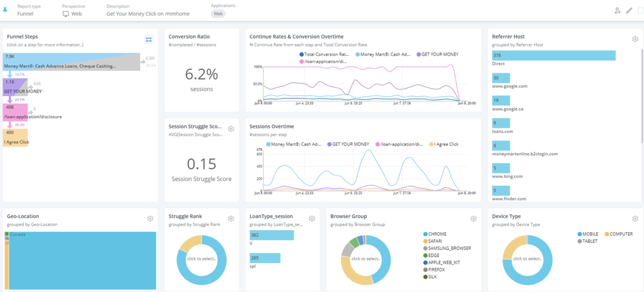Toggle MOBILE legend in Device Type
The width and height of the screenshot is (644, 292).
click(588, 234)
